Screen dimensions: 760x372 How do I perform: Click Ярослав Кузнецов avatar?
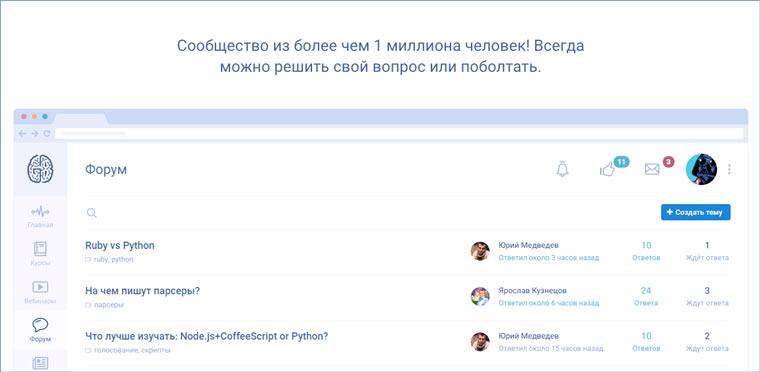point(480,296)
